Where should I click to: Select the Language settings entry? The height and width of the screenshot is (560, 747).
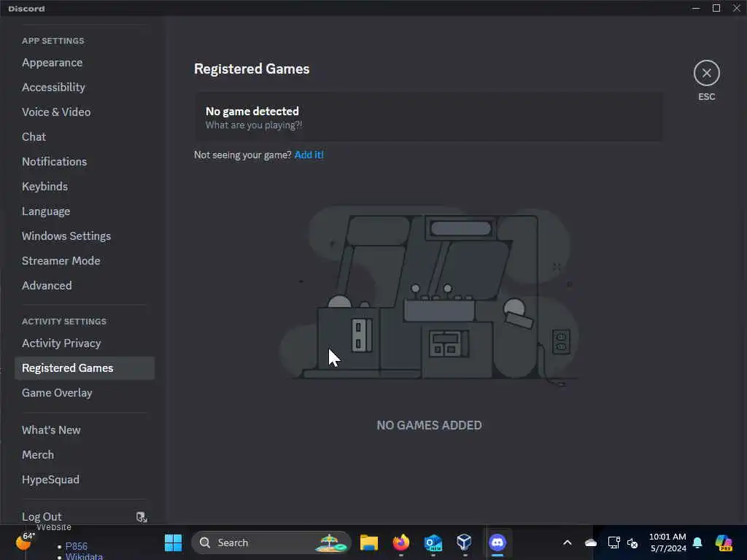tap(46, 211)
